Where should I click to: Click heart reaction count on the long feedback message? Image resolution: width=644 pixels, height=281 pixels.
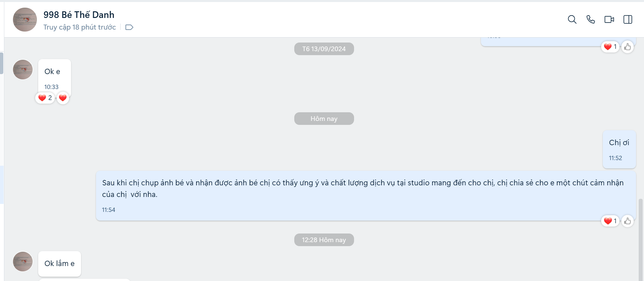click(x=610, y=221)
